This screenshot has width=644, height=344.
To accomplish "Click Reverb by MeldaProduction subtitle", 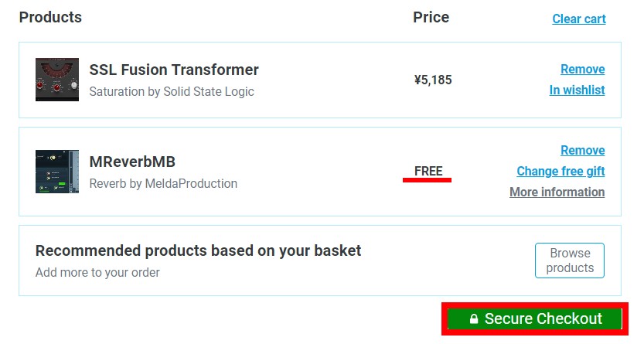I will coord(163,183).
